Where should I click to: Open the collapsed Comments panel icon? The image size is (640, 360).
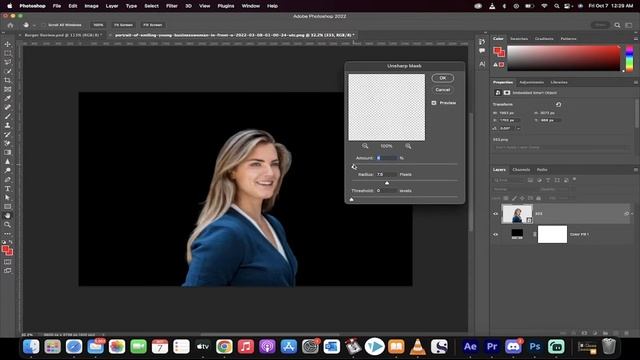point(482,51)
